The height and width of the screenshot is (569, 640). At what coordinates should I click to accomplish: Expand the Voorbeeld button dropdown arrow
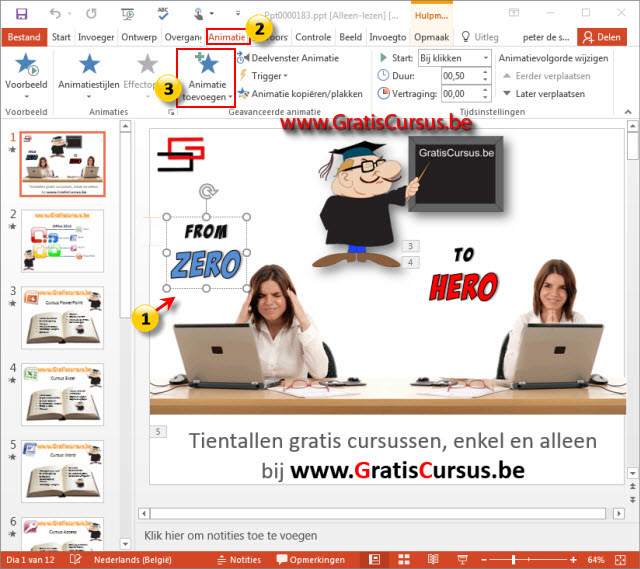[27, 97]
